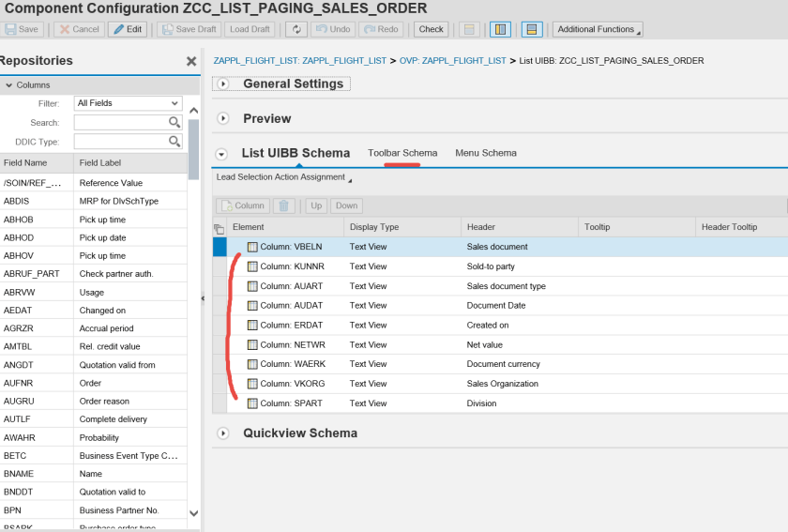Click the select-all icon in the table header corner

[x=220, y=228]
